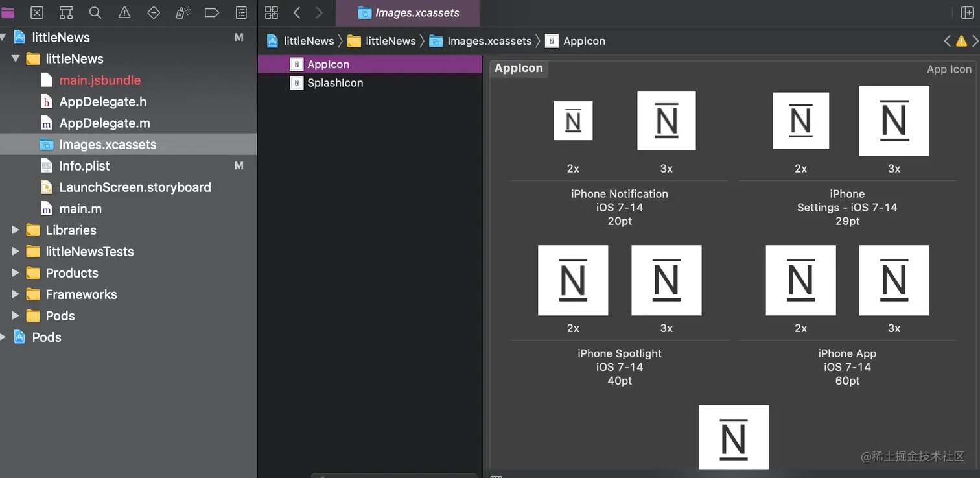Go back in editor history
Image resolution: width=980 pixels, height=478 pixels.
(x=297, y=13)
